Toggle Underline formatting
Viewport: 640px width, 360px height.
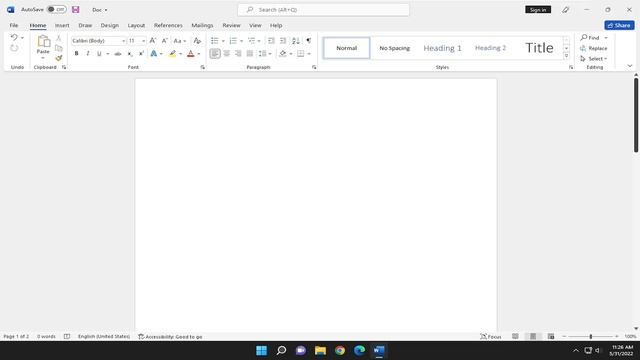click(x=99, y=53)
